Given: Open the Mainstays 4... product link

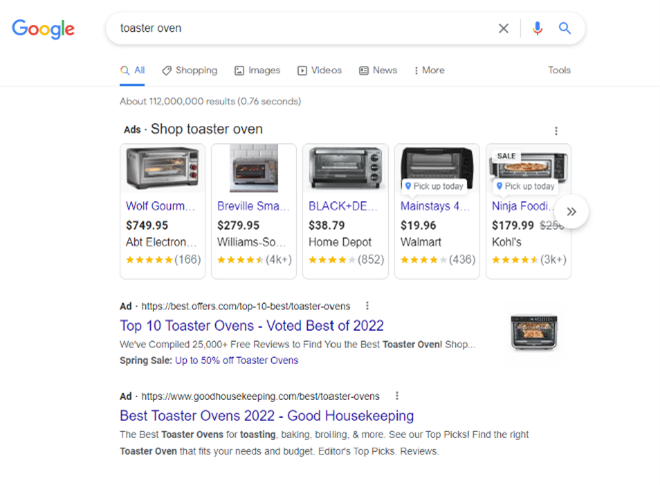Looking at the screenshot, I should 434,206.
